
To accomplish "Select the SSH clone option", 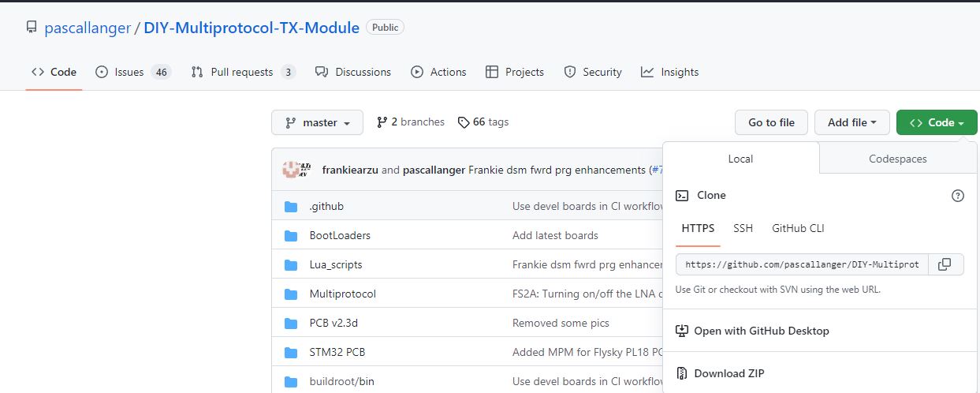I will [x=743, y=228].
